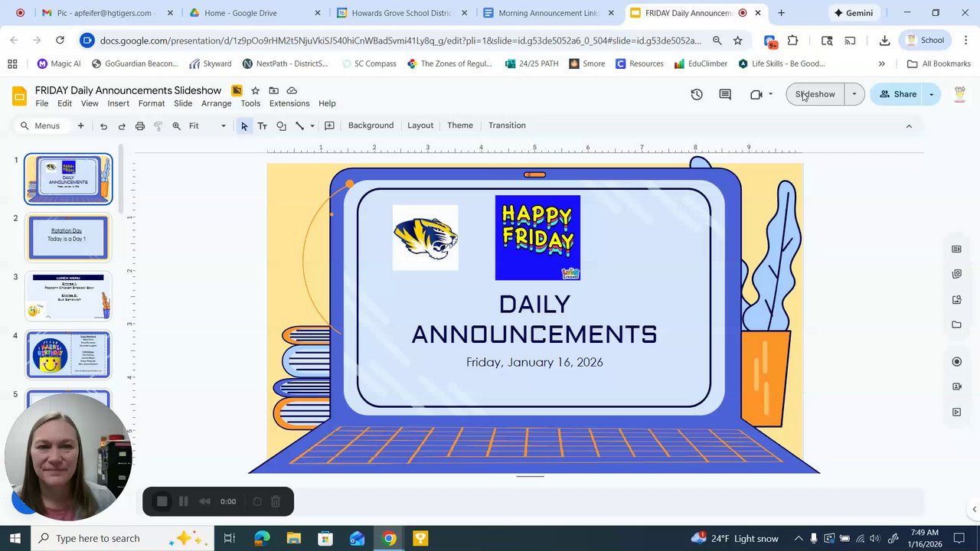Delete the recording with trash icon
Screen dimensions: 980x551
tap(276, 501)
